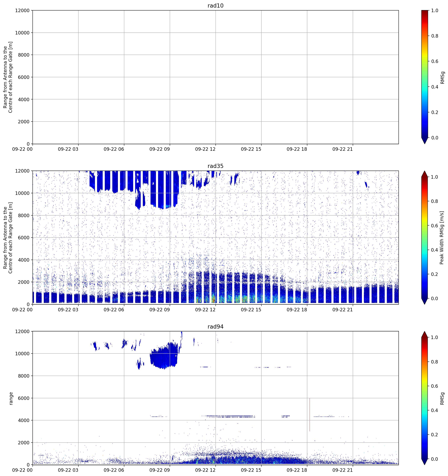Screen dimensions: 448x476
Task: Click the '09-22 21' tick under rad10
Action: click(x=343, y=149)
